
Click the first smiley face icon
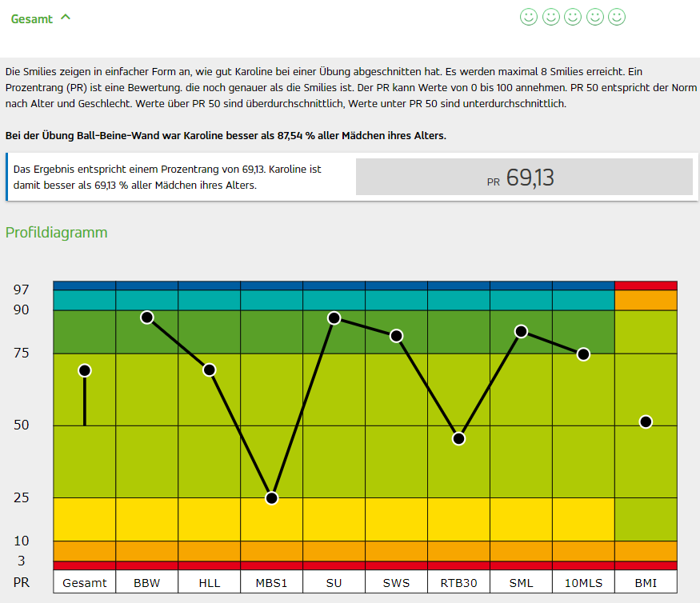[529, 17]
